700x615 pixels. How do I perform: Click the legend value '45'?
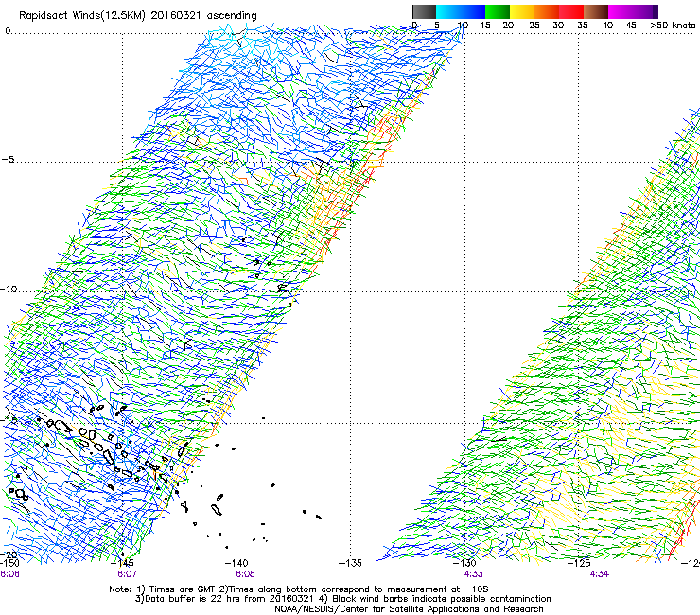pyautogui.click(x=631, y=26)
